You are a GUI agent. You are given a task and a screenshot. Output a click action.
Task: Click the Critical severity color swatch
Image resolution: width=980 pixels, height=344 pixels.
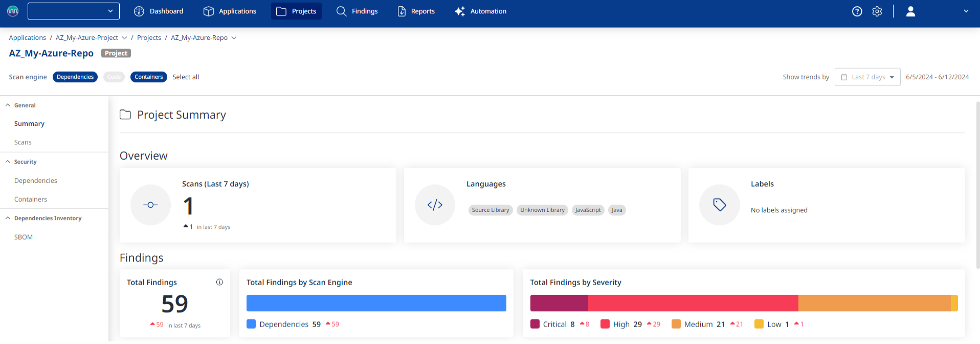coord(535,324)
